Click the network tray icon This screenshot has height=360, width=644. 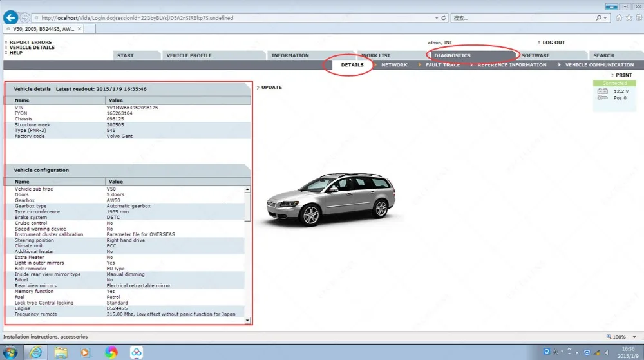[597, 353]
